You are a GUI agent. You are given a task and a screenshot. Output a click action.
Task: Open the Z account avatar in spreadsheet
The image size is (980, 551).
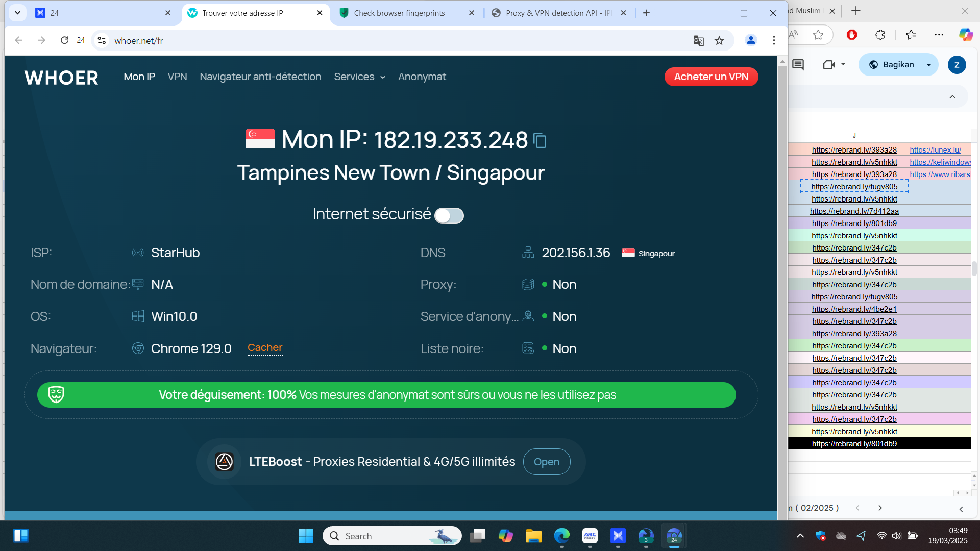tap(957, 65)
